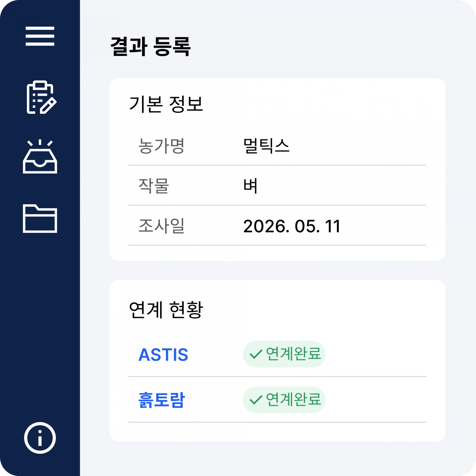Click the 조사일 date 2026. 05. 11
The width and height of the screenshot is (476, 476).
click(x=292, y=226)
